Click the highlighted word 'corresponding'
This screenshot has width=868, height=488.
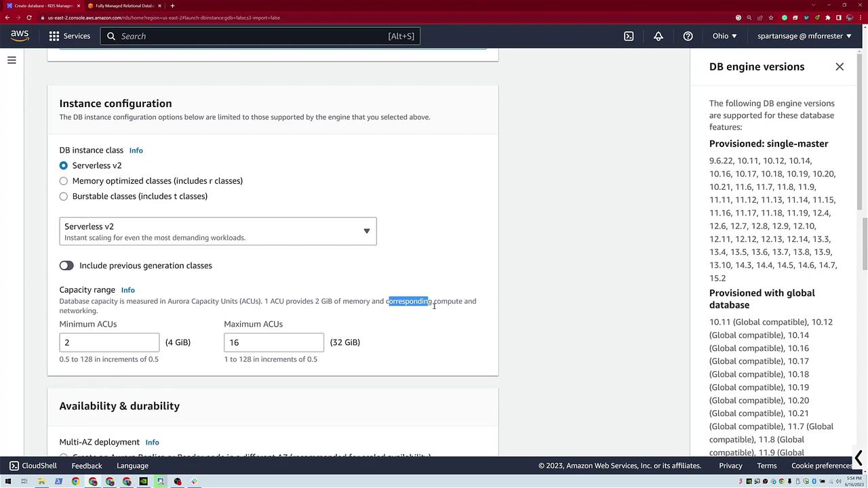(408, 301)
